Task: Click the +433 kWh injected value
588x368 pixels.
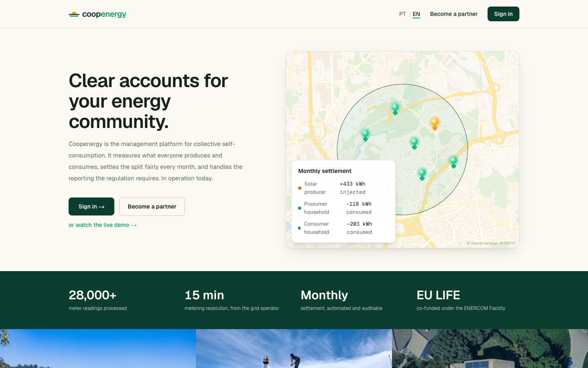Action: [x=353, y=188]
